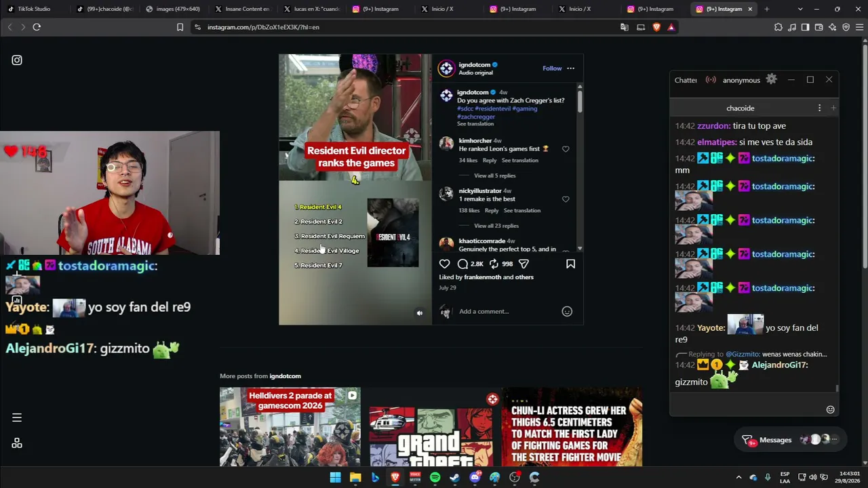Switch to the lucas en X tab
Screen dimensions: 868x488
click(x=312, y=9)
